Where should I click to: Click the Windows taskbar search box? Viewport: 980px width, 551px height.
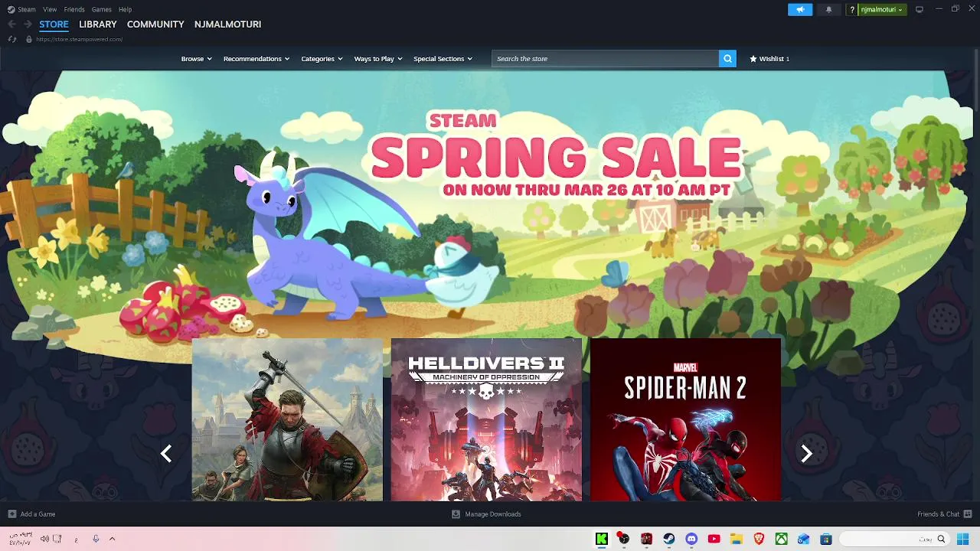(893, 539)
